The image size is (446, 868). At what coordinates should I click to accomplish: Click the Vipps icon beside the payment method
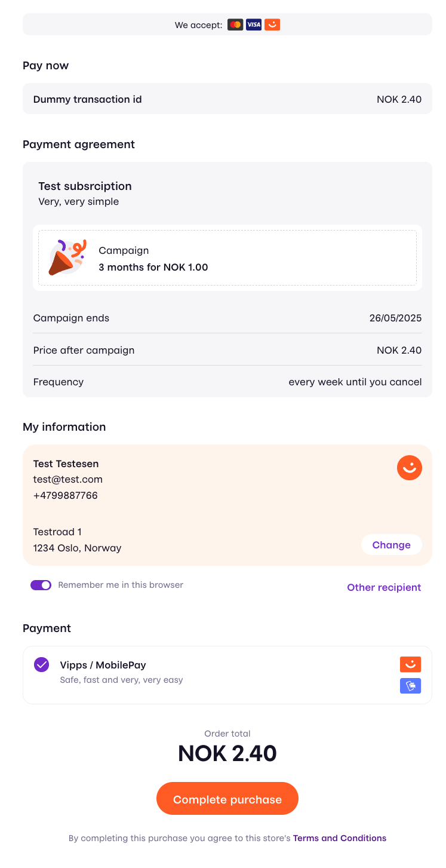pyautogui.click(x=410, y=664)
